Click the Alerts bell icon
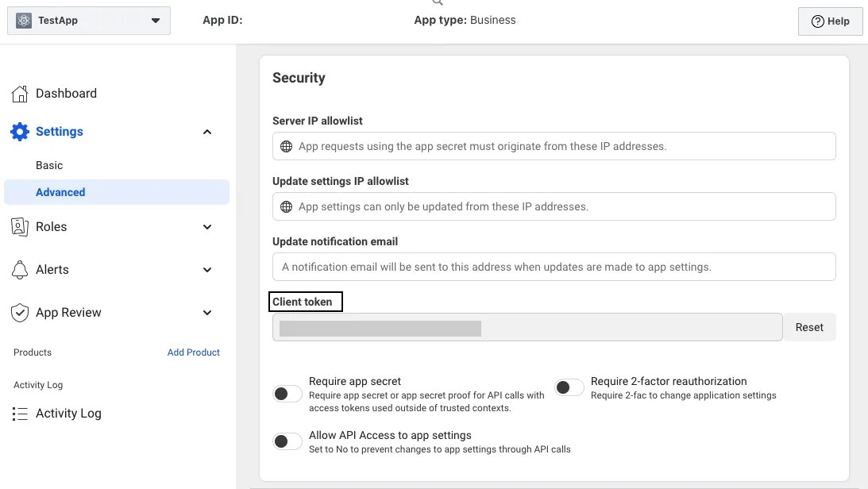868x489 pixels. point(20,269)
